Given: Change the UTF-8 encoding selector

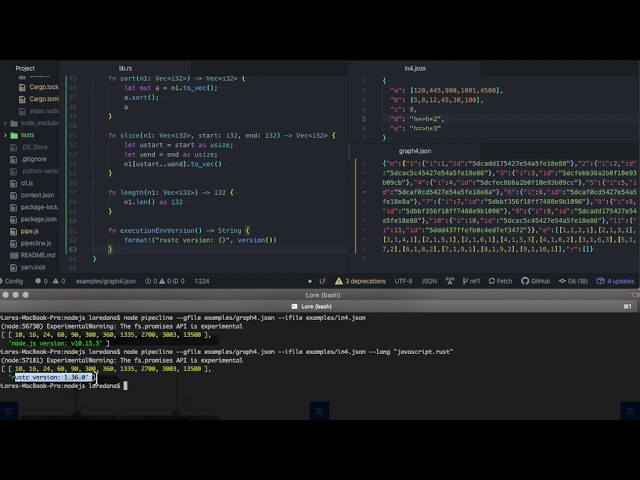Looking at the screenshot, I should pyautogui.click(x=403, y=281).
